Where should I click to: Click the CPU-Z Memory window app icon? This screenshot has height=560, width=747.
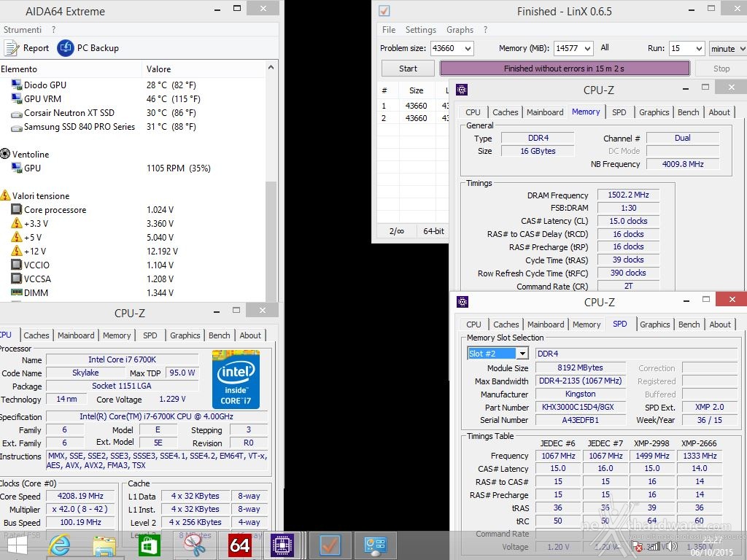point(462,90)
